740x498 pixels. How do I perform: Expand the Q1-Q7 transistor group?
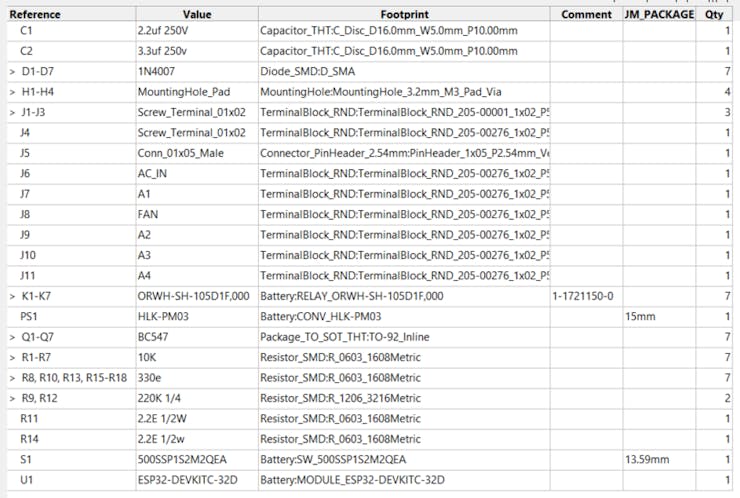pos(11,337)
